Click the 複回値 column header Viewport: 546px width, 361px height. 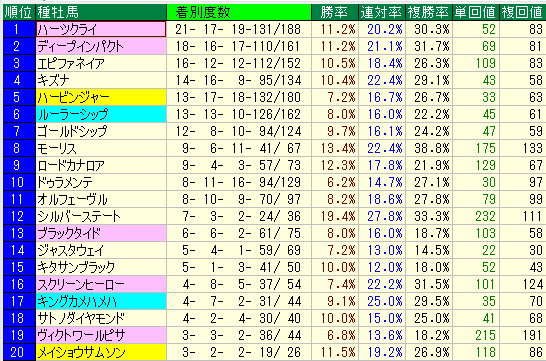pos(522,12)
